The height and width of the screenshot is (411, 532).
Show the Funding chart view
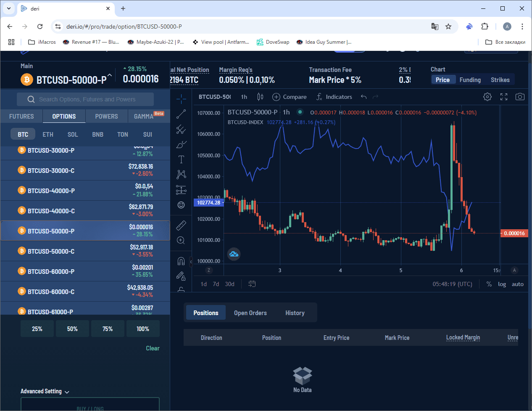470,80
